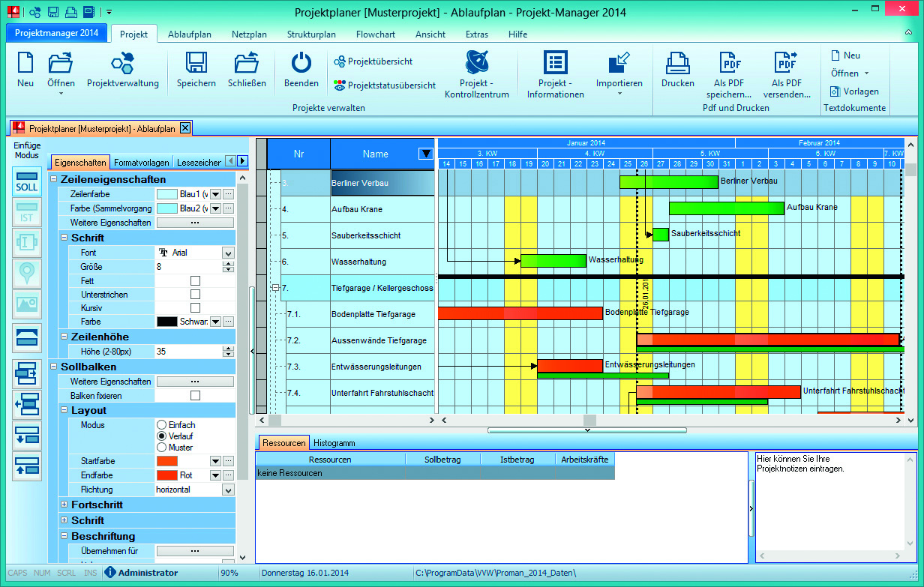Open the Endfarbe Rot dropdown
This screenshot has height=587, width=924.
point(215,475)
